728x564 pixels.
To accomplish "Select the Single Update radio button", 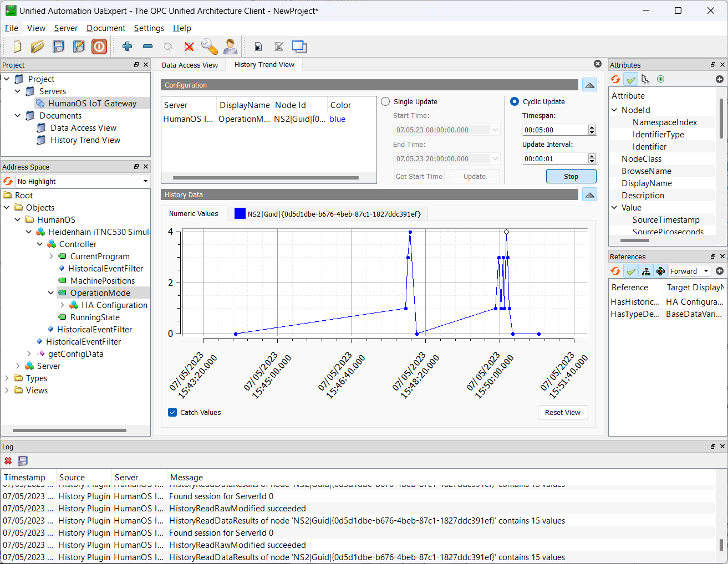I will (385, 101).
